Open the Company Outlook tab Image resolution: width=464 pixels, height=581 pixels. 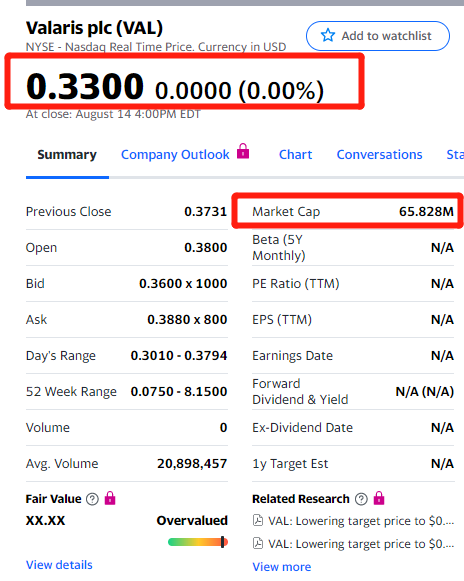pos(175,155)
